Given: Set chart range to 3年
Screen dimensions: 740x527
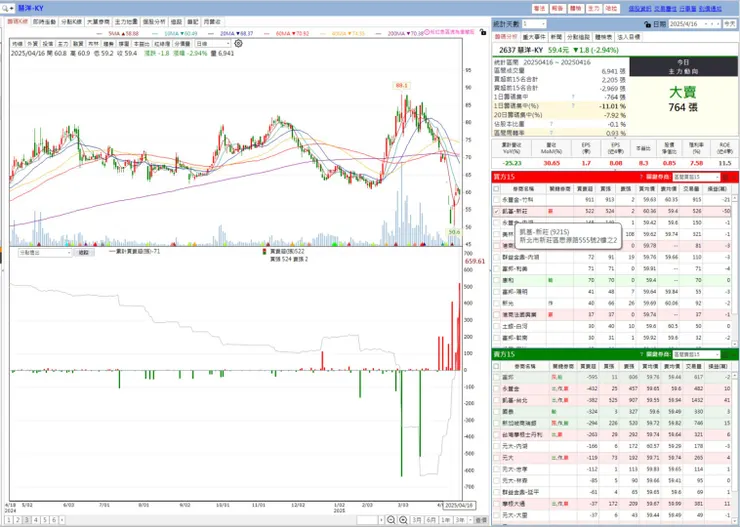Looking at the screenshot, I should (x=459, y=520).
